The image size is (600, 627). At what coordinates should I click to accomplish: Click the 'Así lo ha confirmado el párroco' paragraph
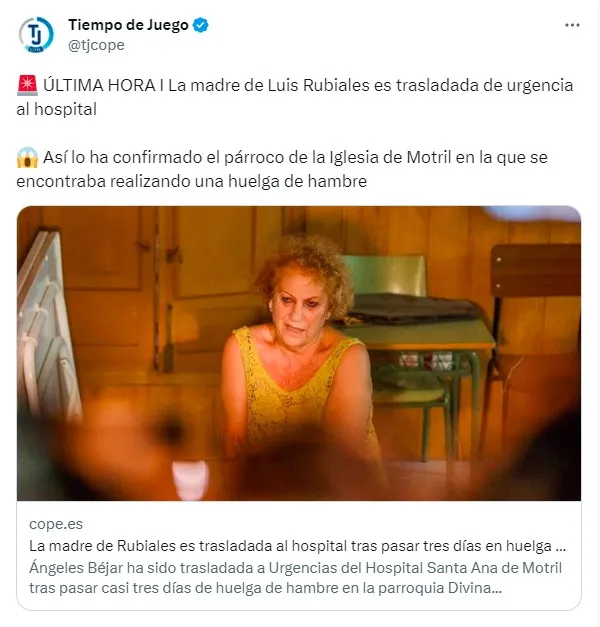[x=282, y=169]
